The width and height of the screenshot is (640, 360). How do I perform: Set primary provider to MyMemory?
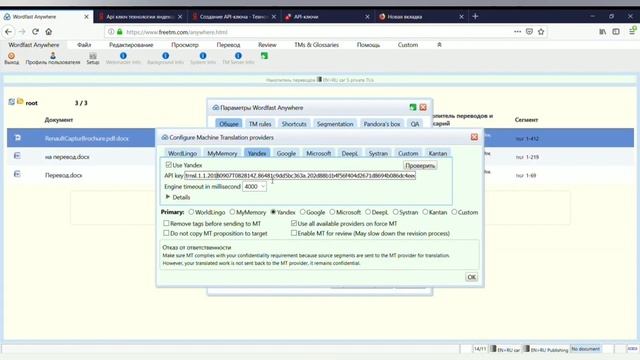[x=232, y=212]
